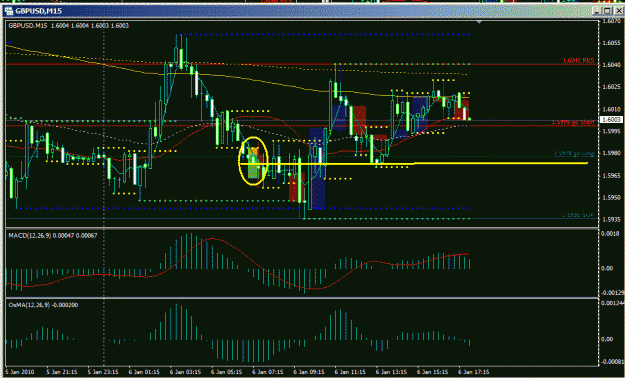Click the 1.6055 price scale label
The height and width of the screenshot is (378, 625).
coord(611,43)
